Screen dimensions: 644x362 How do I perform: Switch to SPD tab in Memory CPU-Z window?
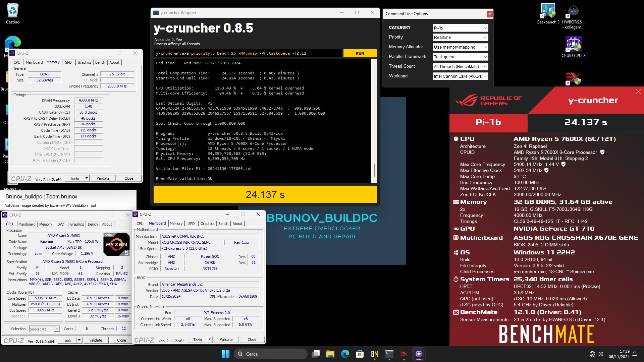click(68, 62)
